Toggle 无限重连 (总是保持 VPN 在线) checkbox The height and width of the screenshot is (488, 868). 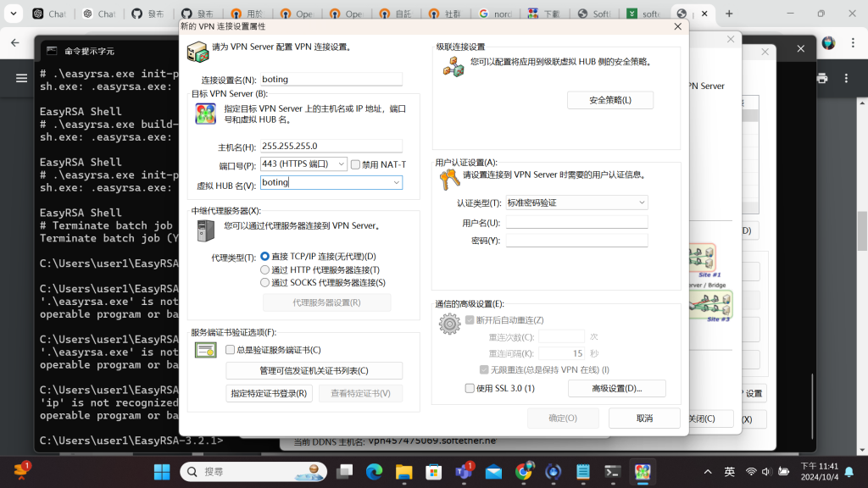484,369
